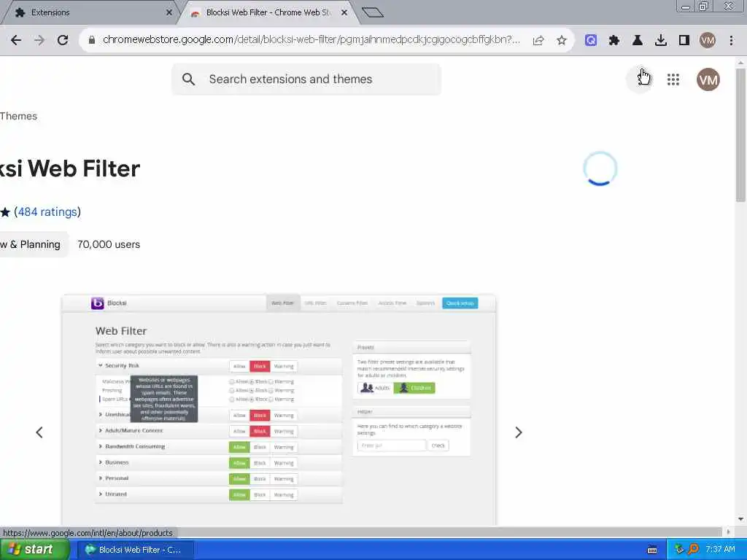Select the Blocksi Web Filter taskbar button
The image size is (747, 560).
(x=136, y=550)
